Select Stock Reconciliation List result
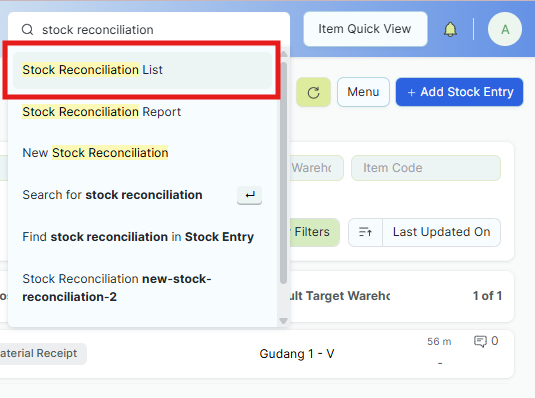535x398 pixels. click(x=142, y=70)
